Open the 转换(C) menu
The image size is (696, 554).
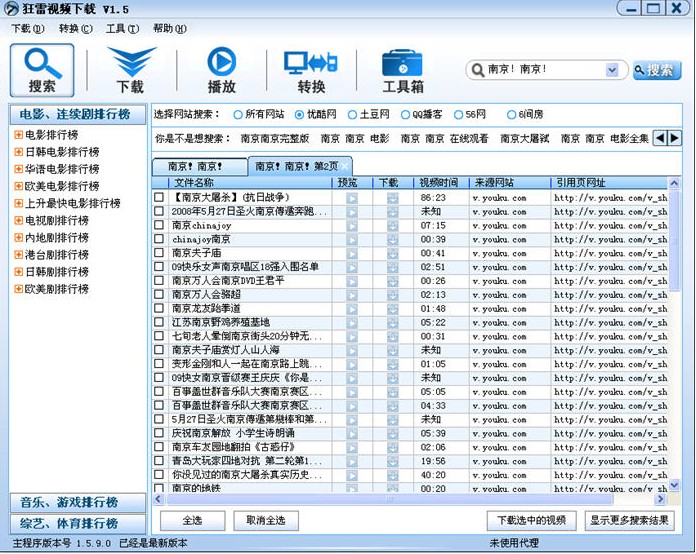click(75, 29)
